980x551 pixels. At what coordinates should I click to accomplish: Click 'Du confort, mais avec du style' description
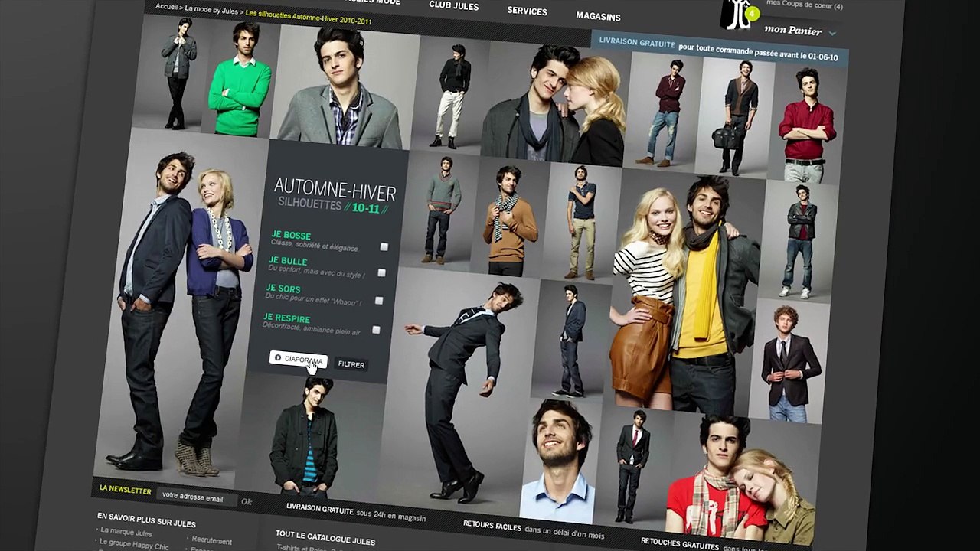point(315,272)
